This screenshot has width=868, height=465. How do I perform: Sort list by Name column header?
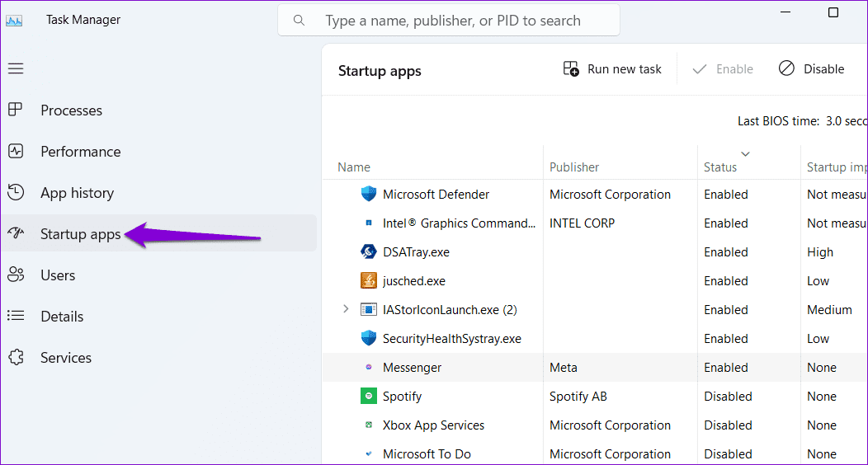coord(354,167)
